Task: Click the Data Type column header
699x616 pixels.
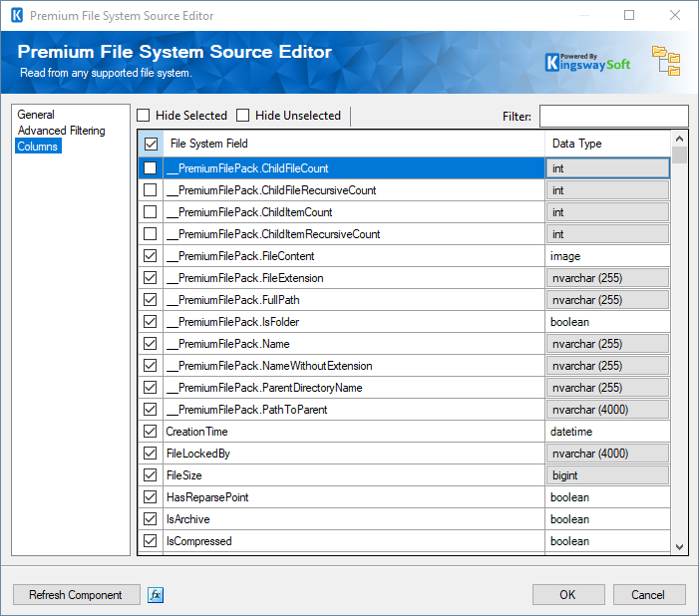Action: pos(607,144)
